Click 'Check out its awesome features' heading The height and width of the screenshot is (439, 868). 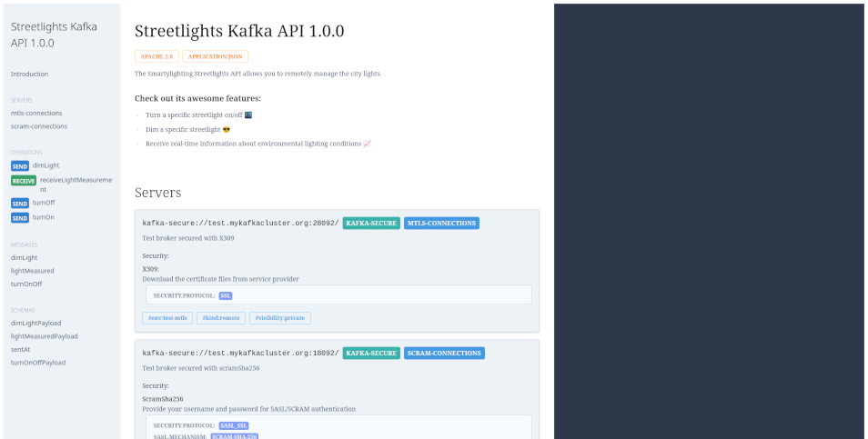[x=197, y=98]
